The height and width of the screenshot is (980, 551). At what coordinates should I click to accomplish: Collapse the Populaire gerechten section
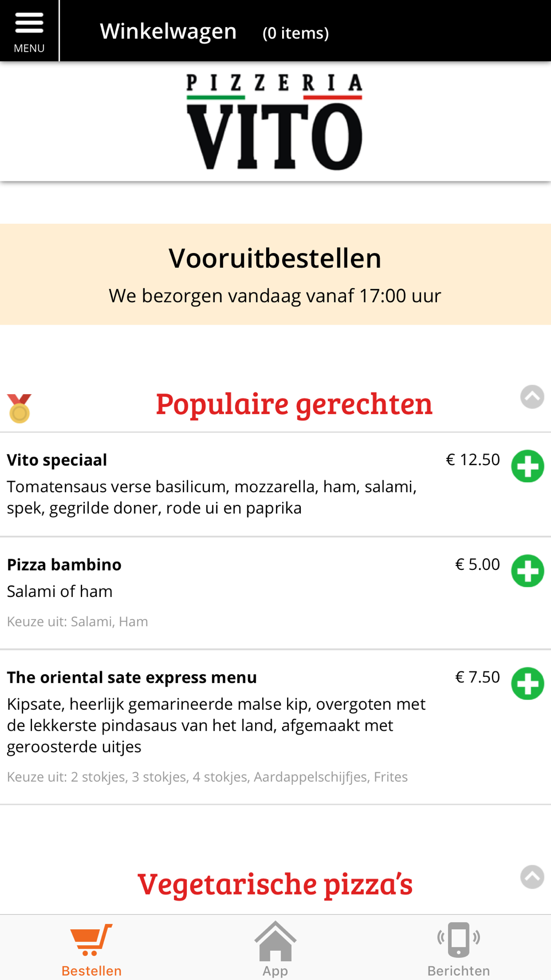click(x=532, y=397)
